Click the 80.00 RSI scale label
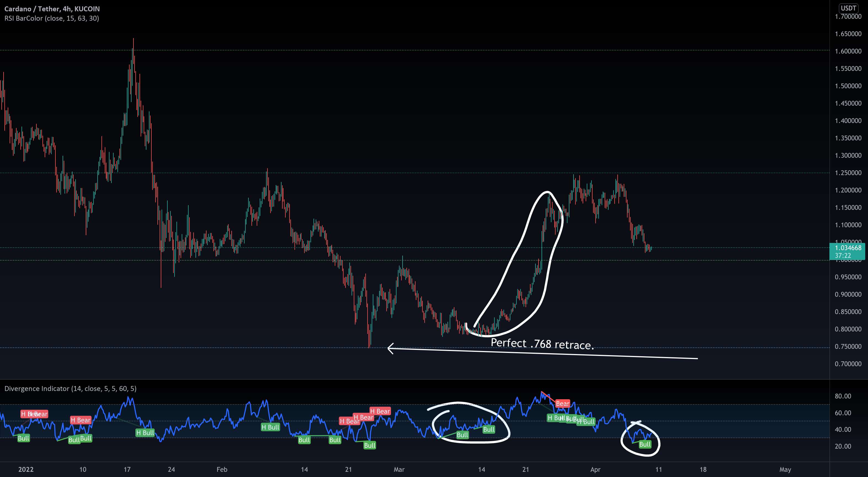This screenshot has width=868, height=477. coord(843,396)
